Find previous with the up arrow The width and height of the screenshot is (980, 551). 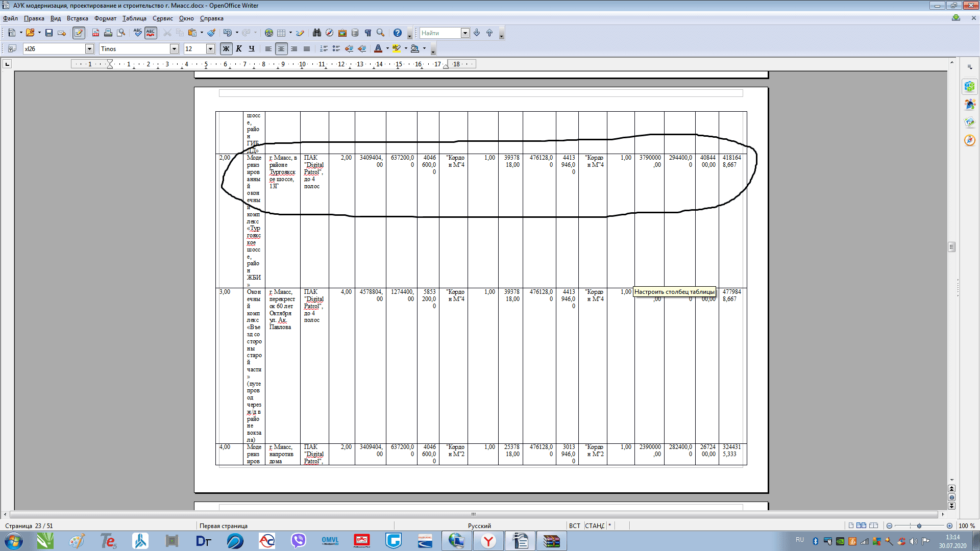click(x=489, y=33)
